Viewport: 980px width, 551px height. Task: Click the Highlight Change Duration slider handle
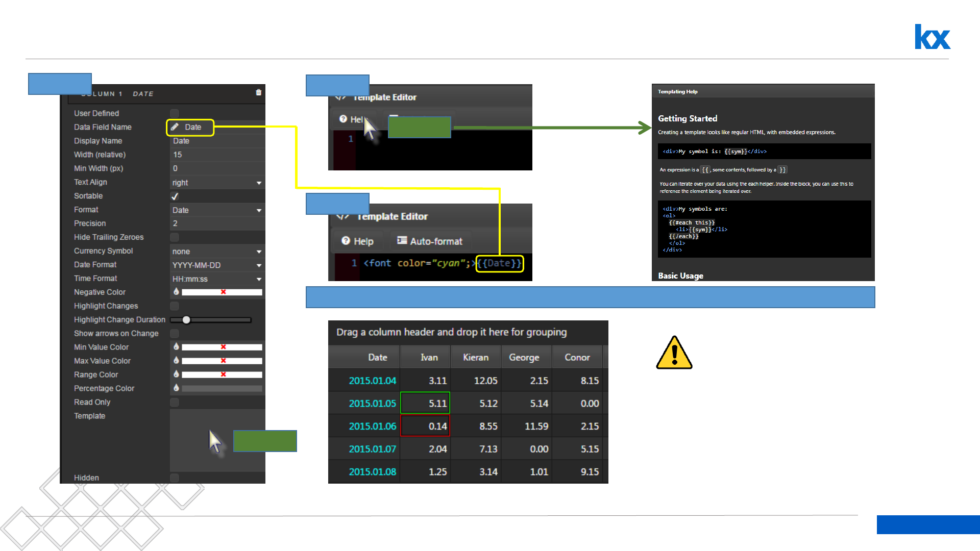(x=186, y=320)
